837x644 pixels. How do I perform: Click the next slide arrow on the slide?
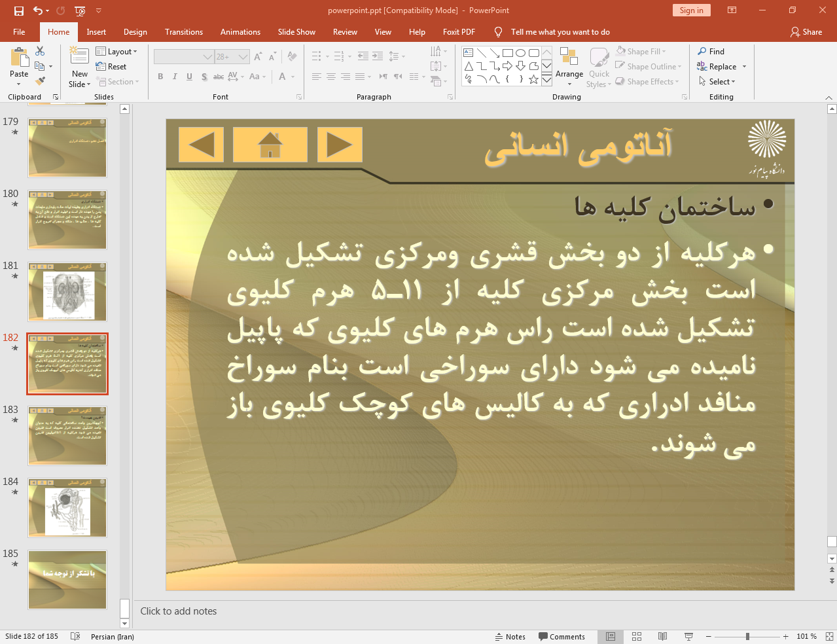coord(340,145)
